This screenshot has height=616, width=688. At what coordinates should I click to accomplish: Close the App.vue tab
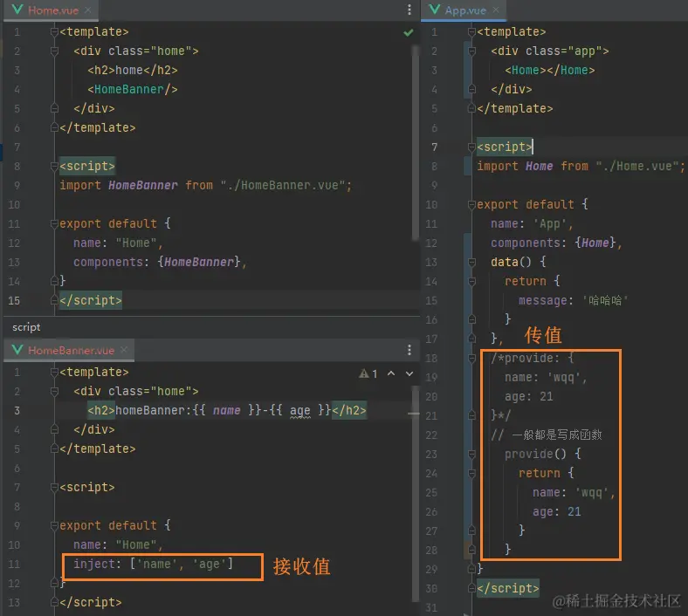496,10
